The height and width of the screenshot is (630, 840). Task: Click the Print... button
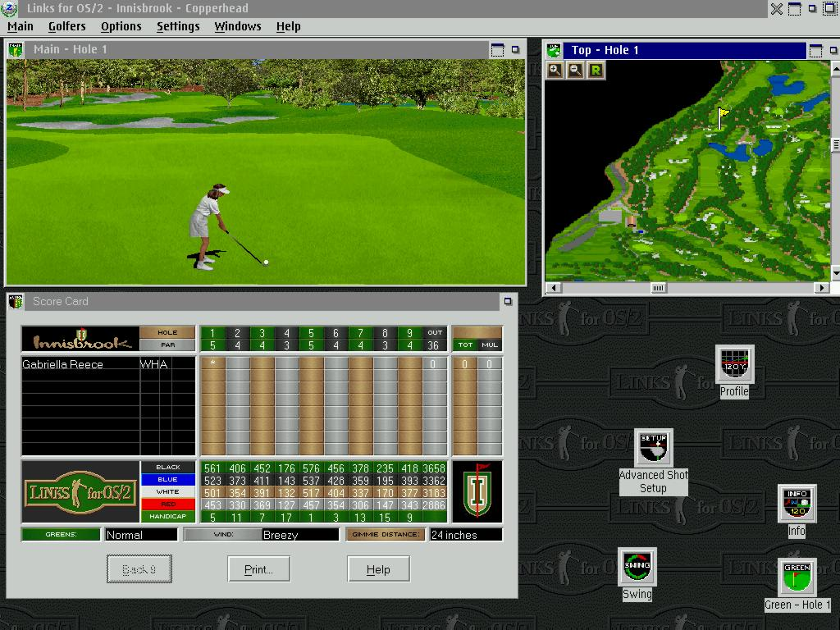258,569
